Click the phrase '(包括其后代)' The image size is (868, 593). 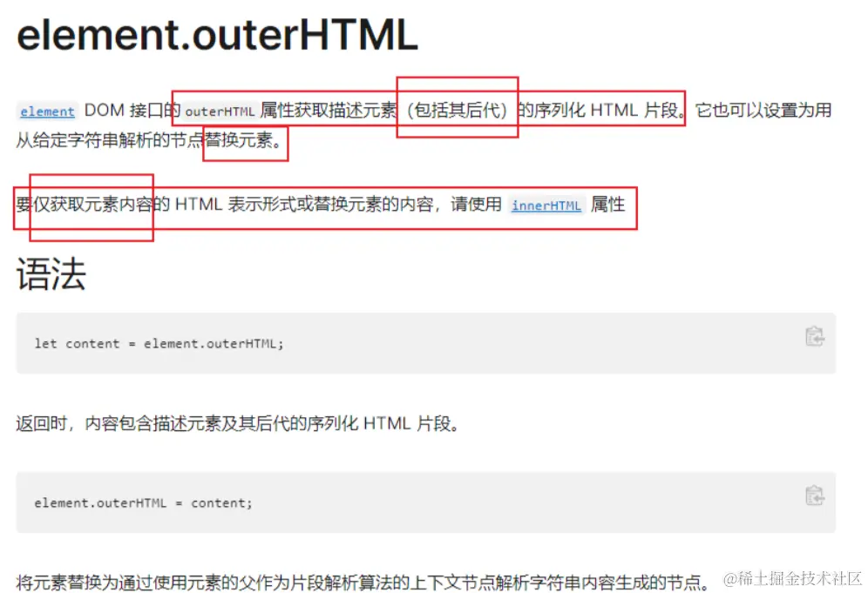tap(458, 110)
